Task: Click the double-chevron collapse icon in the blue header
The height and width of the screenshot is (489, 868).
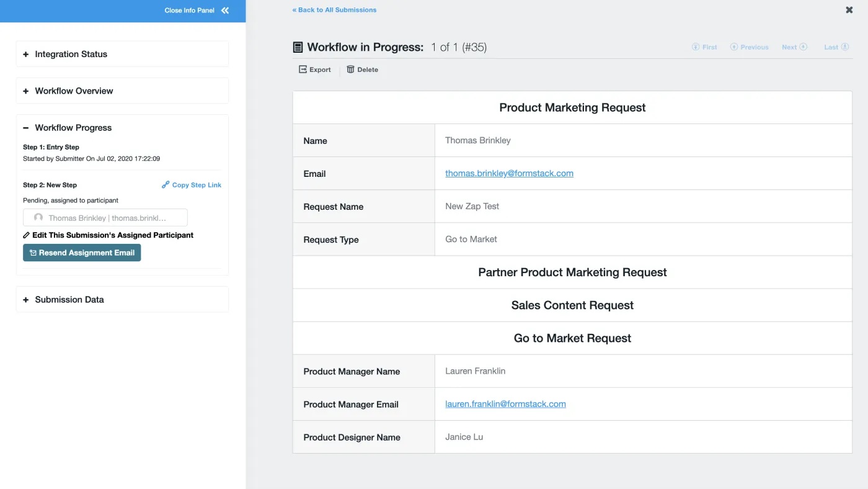Action: (x=224, y=10)
